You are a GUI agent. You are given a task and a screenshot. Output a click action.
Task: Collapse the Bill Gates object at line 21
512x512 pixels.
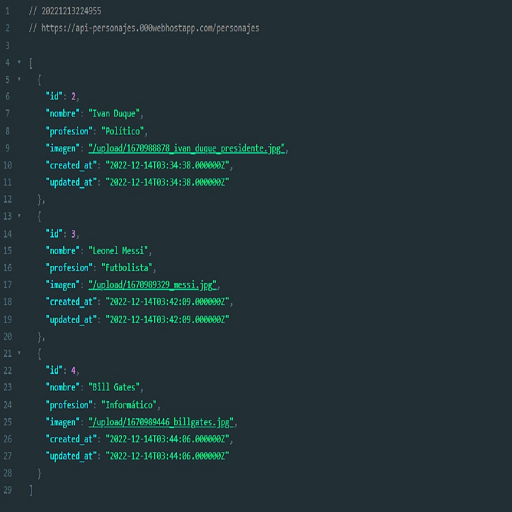19,353
